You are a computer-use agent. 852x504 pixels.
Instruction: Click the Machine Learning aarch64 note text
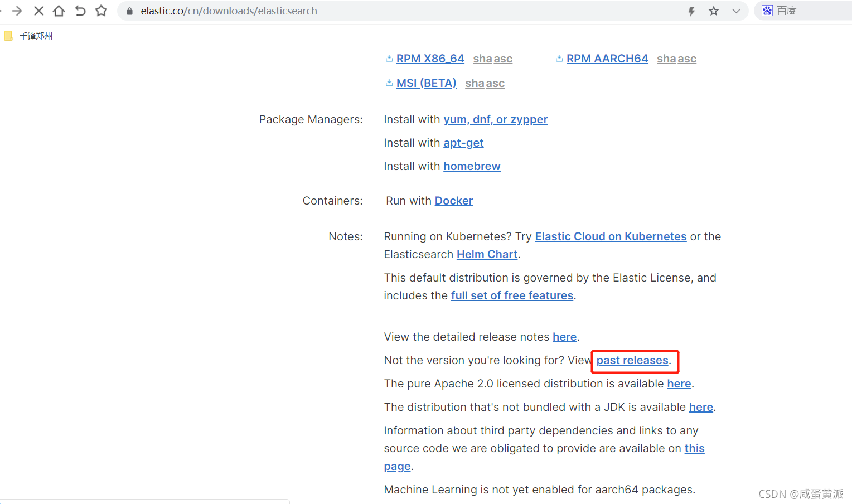pos(539,490)
